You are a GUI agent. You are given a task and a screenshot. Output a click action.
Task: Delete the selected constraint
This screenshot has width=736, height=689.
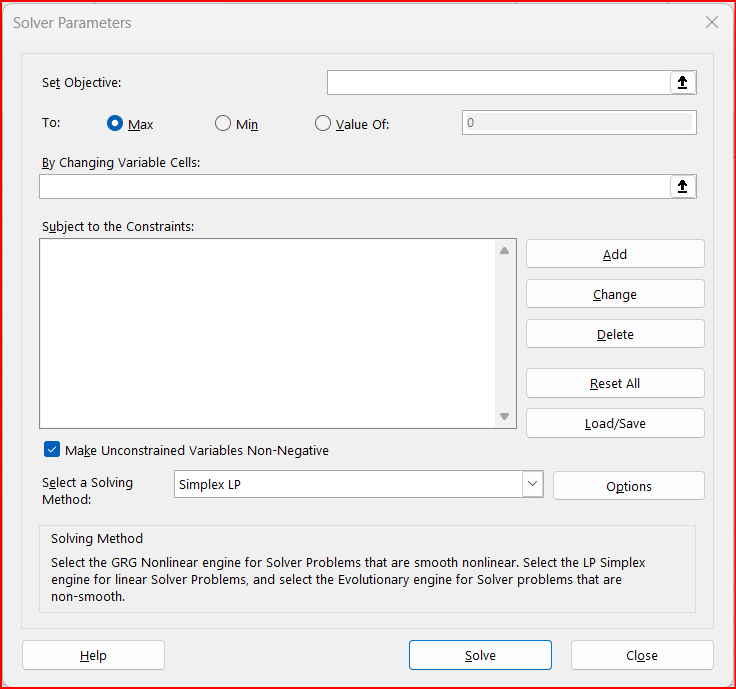(x=615, y=335)
